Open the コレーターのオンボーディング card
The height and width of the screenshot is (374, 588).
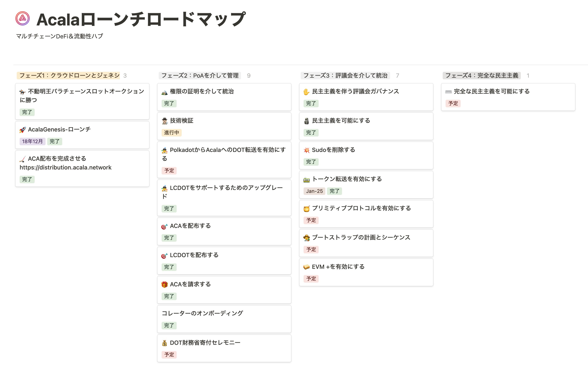tap(224, 319)
